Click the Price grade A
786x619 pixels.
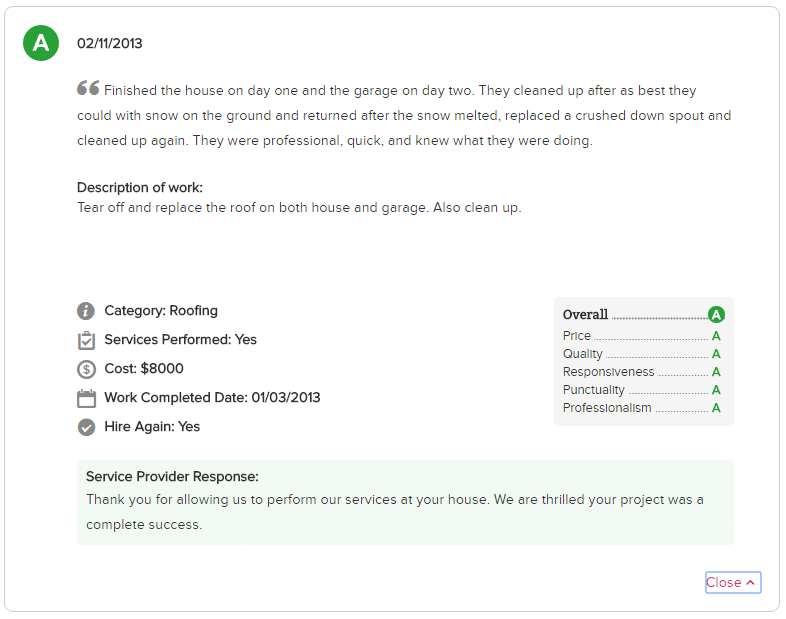(716, 336)
